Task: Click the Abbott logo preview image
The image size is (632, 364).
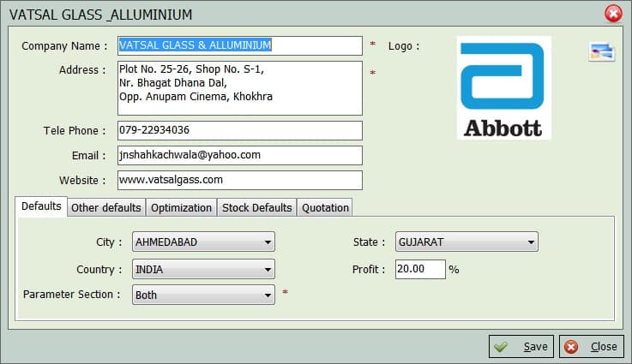Action: click(x=503, y=87)
